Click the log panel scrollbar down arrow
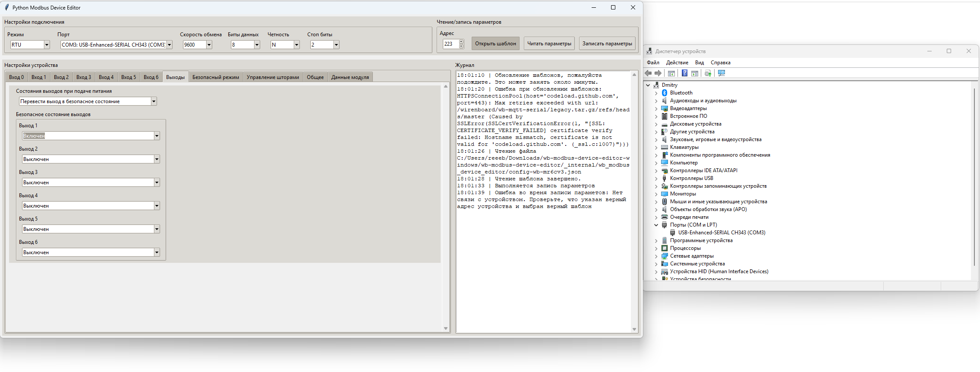This screenshot has height=372, width=980. click(x=634, y=329)
